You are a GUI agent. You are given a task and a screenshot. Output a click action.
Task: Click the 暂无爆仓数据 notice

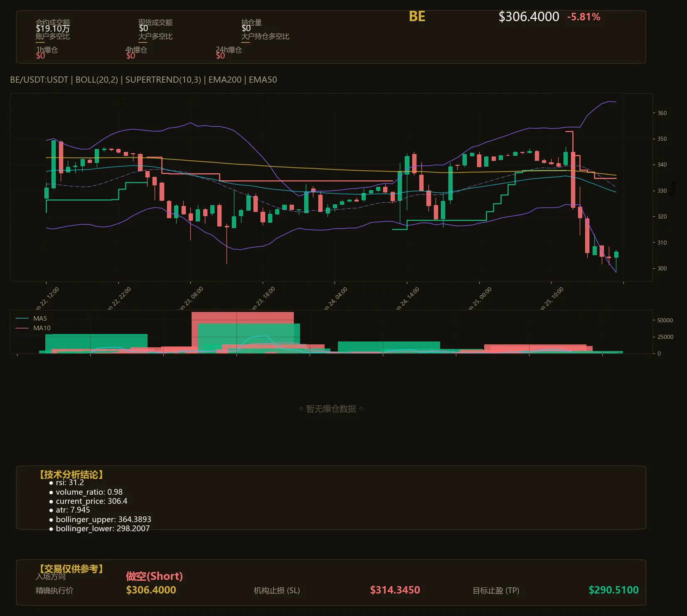(x=331, y=409)
